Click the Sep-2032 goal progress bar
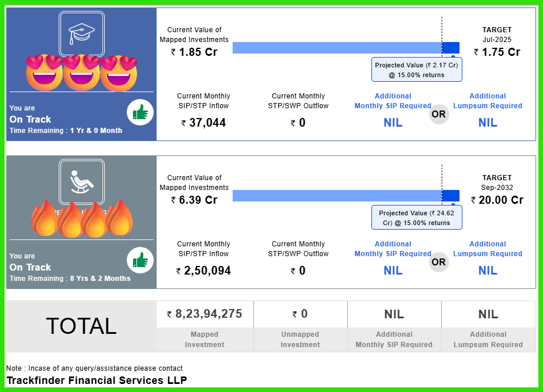The width and height of the screenshot is (543, 392). click(x=345, y=196)
